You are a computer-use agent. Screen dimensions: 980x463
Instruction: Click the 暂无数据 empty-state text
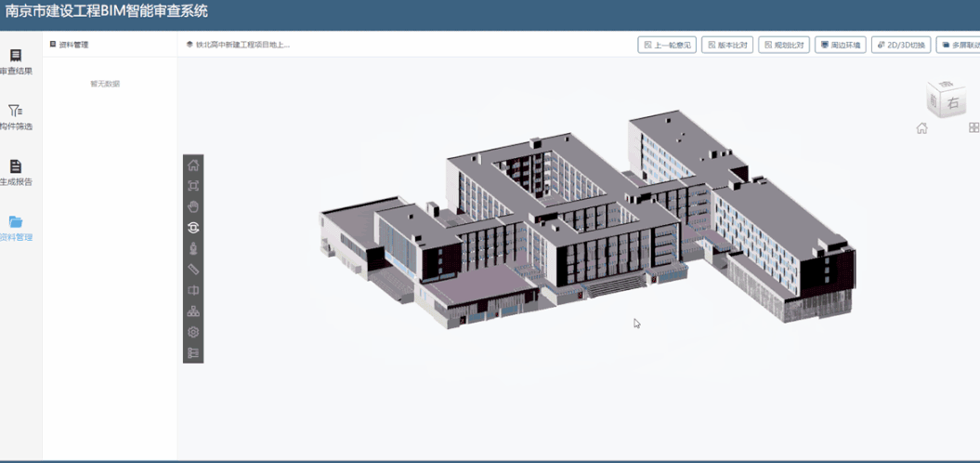[105, 84]
